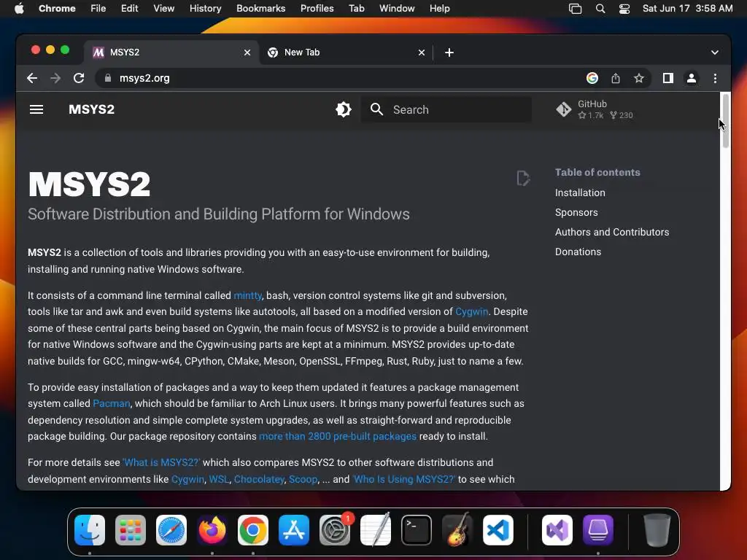Open the File menu

(x=98, y=9)
